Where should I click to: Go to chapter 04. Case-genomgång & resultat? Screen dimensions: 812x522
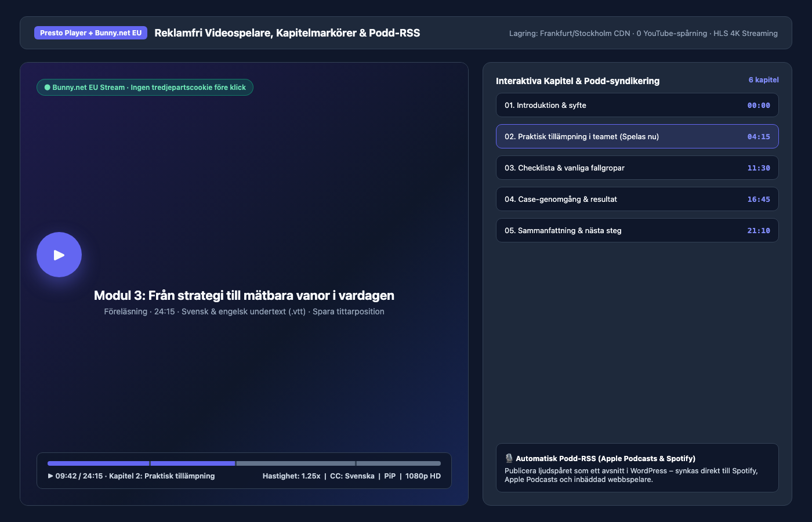(637, 200)
